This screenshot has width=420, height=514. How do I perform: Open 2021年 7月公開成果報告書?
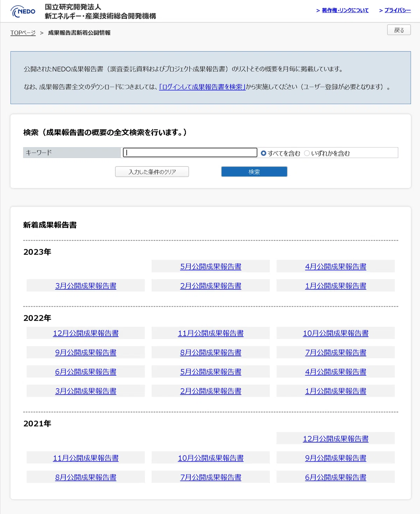pyautogui.click(x=211, y=477)
